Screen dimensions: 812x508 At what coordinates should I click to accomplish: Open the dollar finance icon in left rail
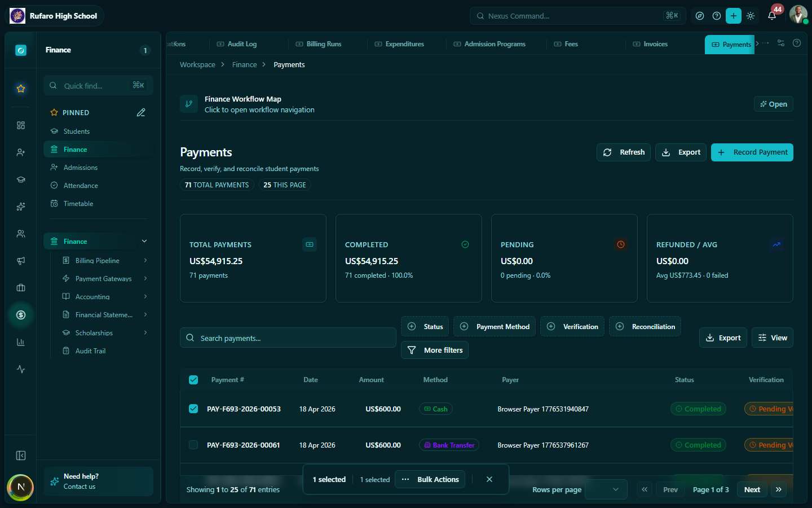21,315
